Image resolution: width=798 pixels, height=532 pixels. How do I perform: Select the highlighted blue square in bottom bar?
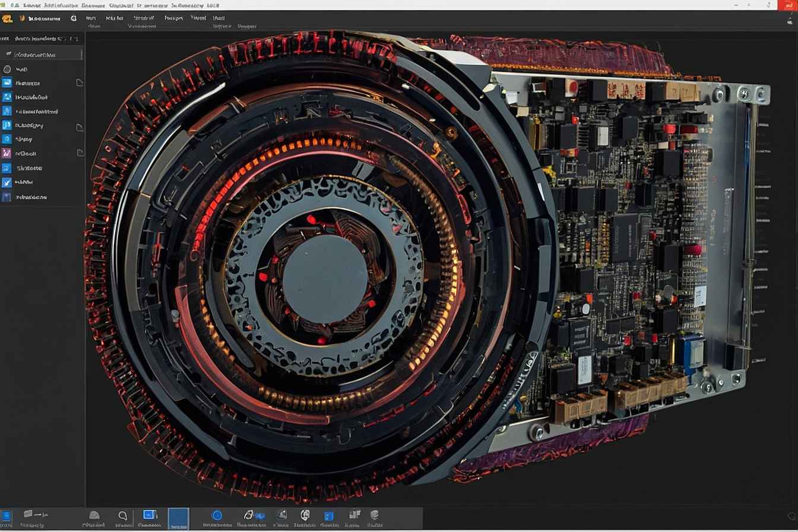coord(178,518)
